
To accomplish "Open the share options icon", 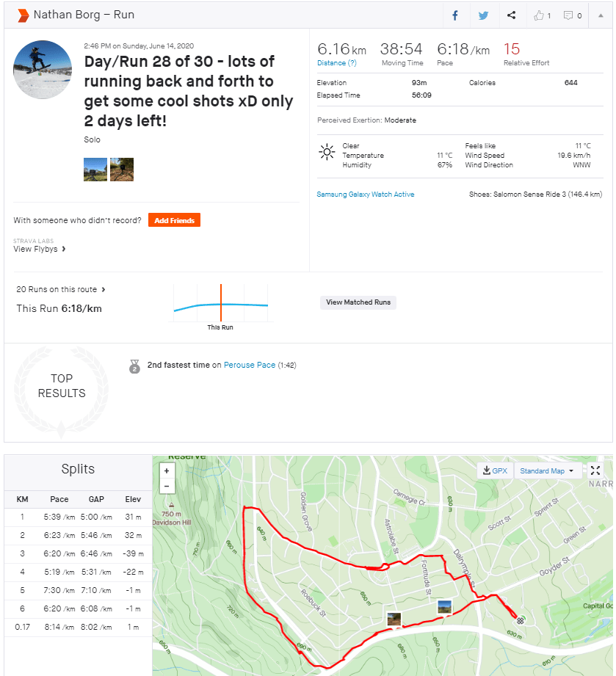I will pyautogui.click(x=511, y=15).
